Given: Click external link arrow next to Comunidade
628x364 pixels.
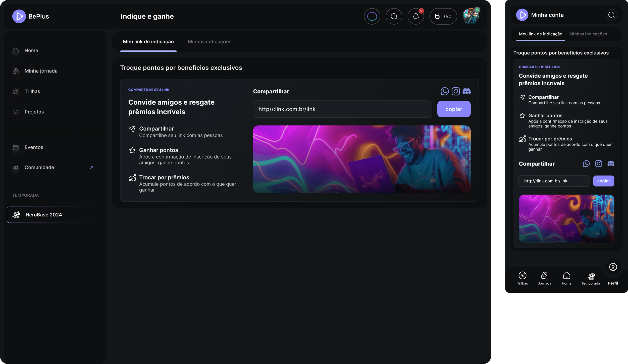Looking at the screenshot, I should (x=91, y=167).
